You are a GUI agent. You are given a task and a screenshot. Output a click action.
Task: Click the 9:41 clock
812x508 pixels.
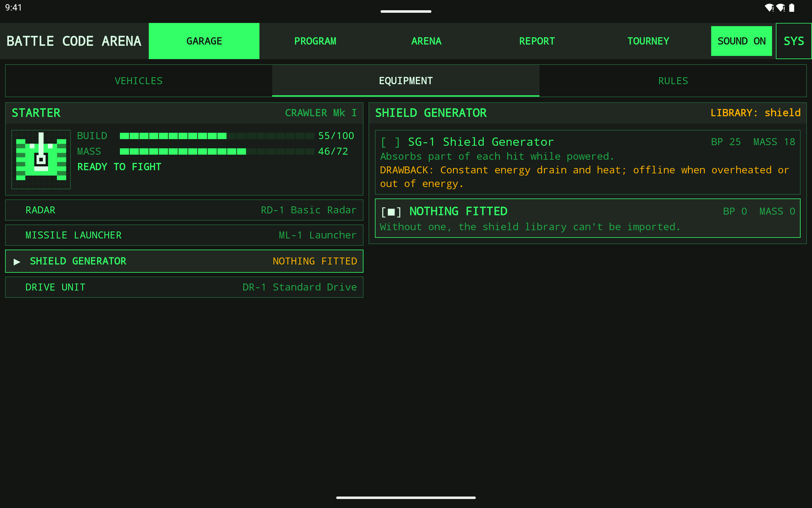(13, 8)
